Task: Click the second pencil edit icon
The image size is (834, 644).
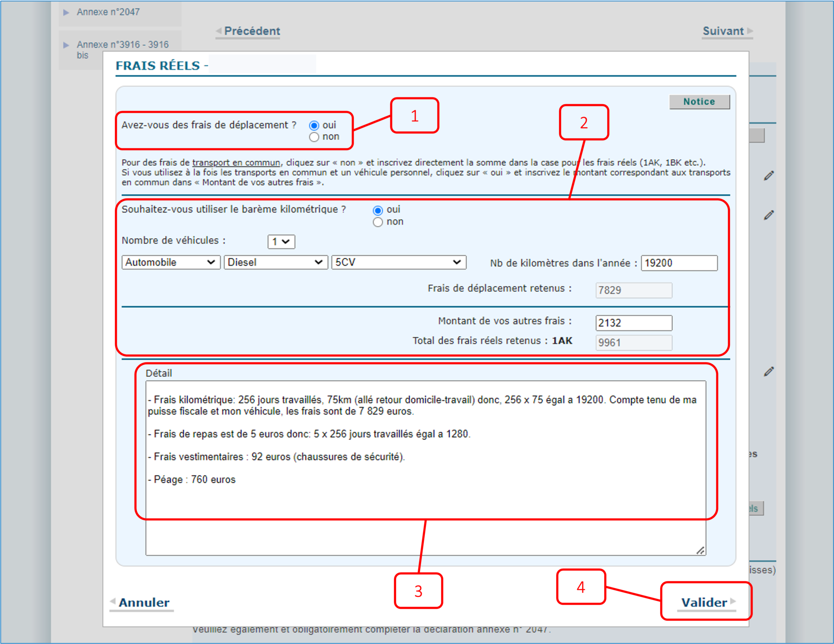Action: coord(768,215)
